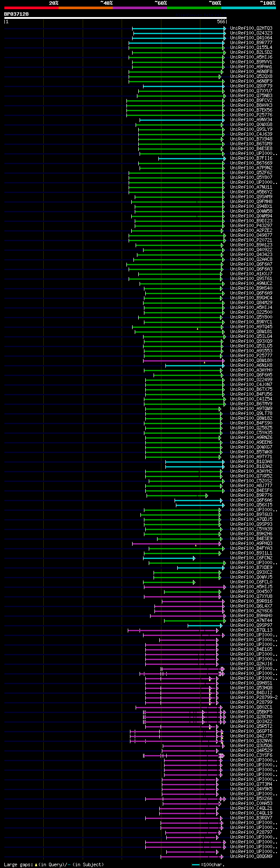Open hit UniRef100_A9PHQ3
The height and width of the screenshot is (868, 280).
251,544
